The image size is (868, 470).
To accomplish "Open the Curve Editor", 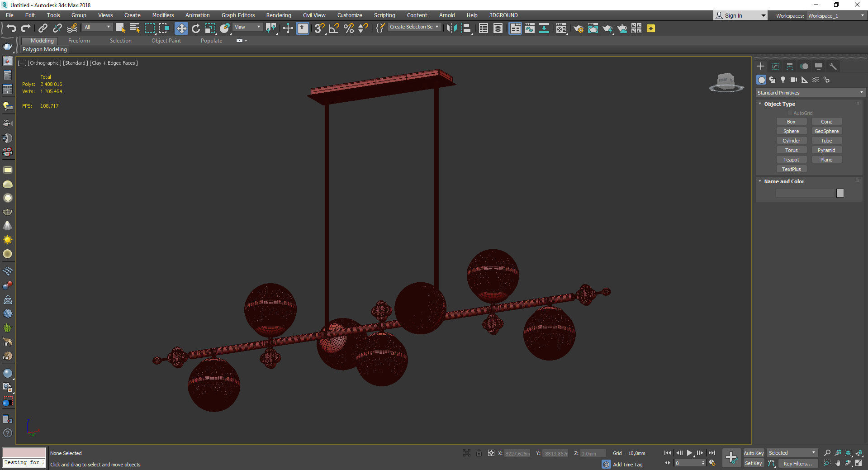I will [x=530, y=28].
